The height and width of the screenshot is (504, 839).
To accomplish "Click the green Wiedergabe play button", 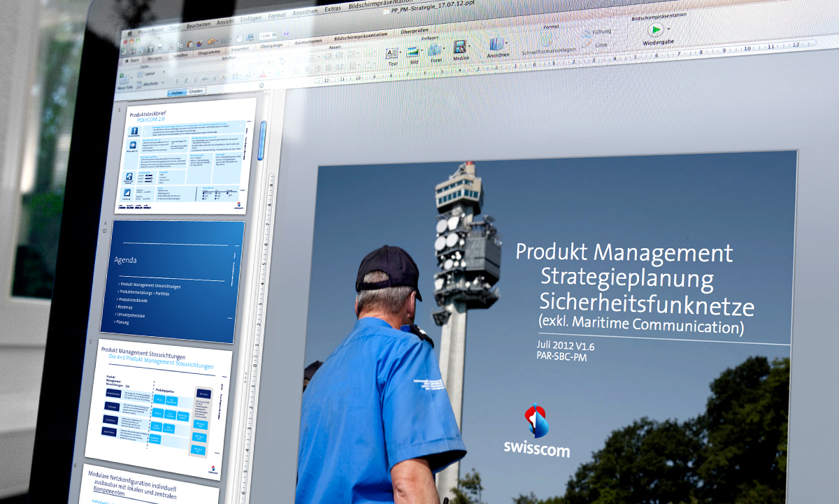I will [655, 30].
